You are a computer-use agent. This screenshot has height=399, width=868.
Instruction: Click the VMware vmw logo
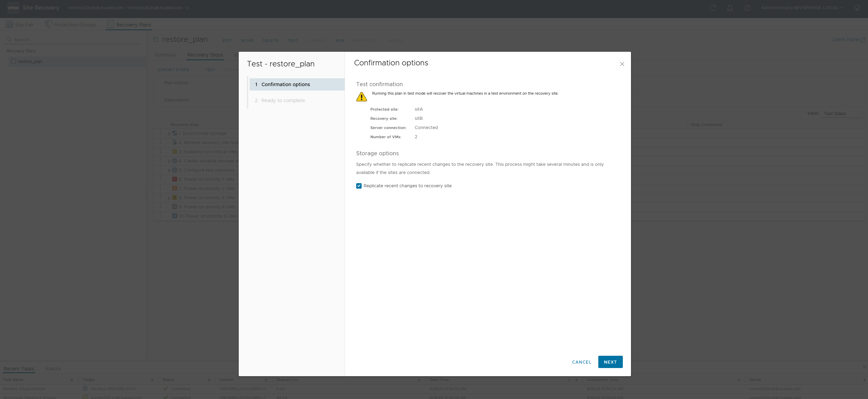13,7
